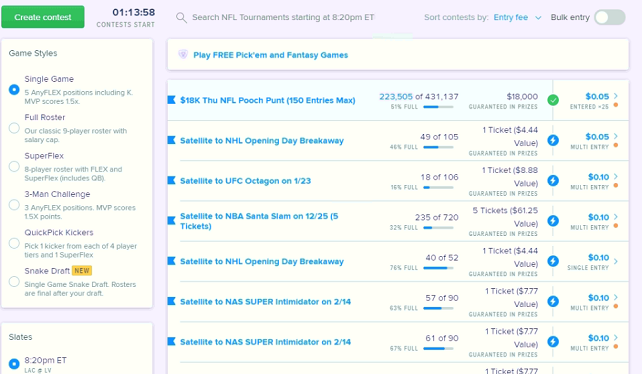Open the Entry fee sort dropdown

(x=518, y=17)
